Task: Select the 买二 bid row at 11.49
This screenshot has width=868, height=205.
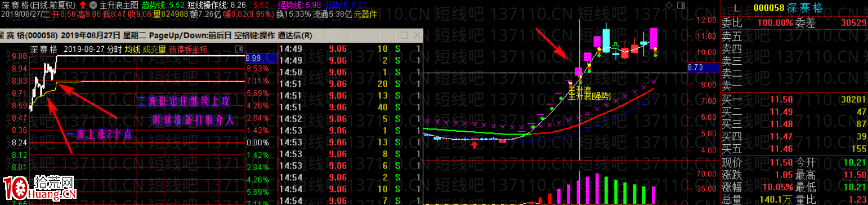Action: click(794, 112)
